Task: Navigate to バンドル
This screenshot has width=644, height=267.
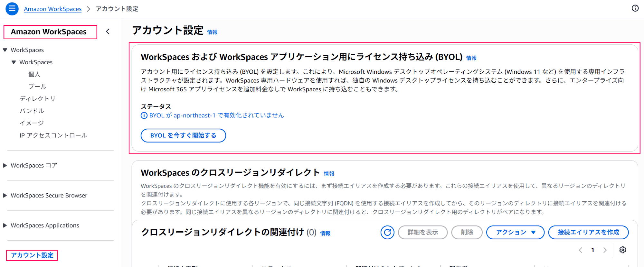Action: tap(32, 111)
